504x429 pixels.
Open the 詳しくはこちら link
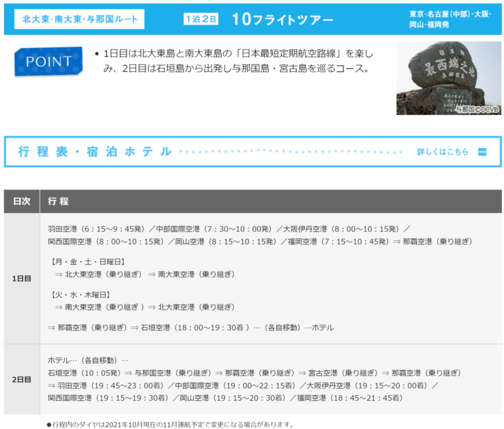442,152
